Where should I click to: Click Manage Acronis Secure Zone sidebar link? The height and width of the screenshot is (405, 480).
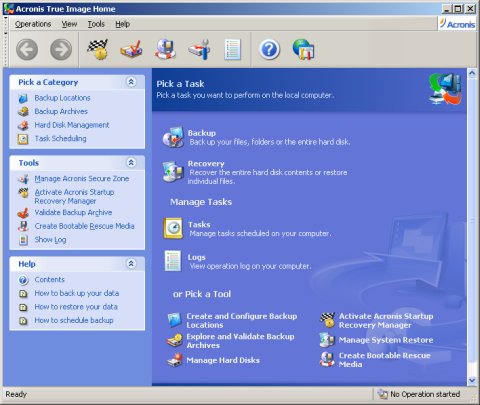tap(82, 179)
